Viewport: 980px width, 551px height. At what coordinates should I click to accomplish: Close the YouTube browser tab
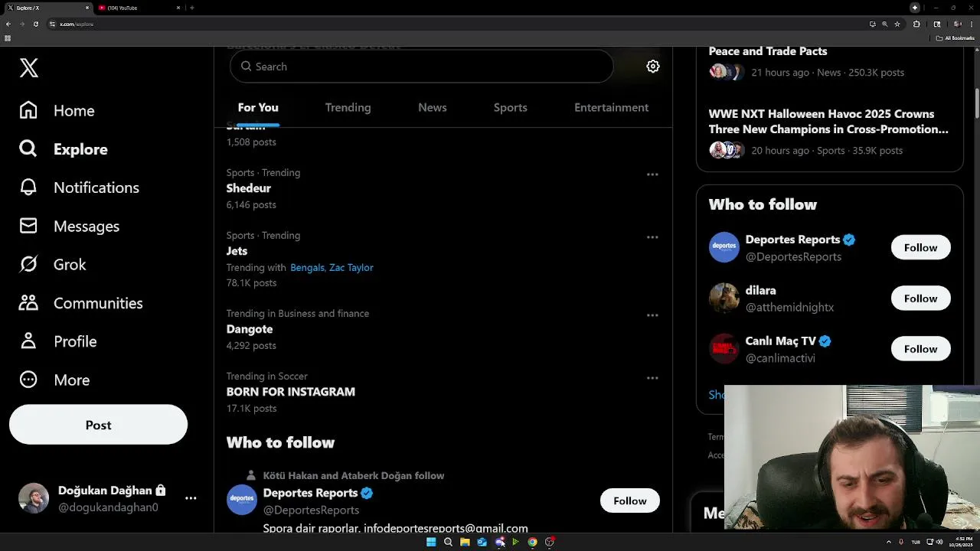pos(178,8)
